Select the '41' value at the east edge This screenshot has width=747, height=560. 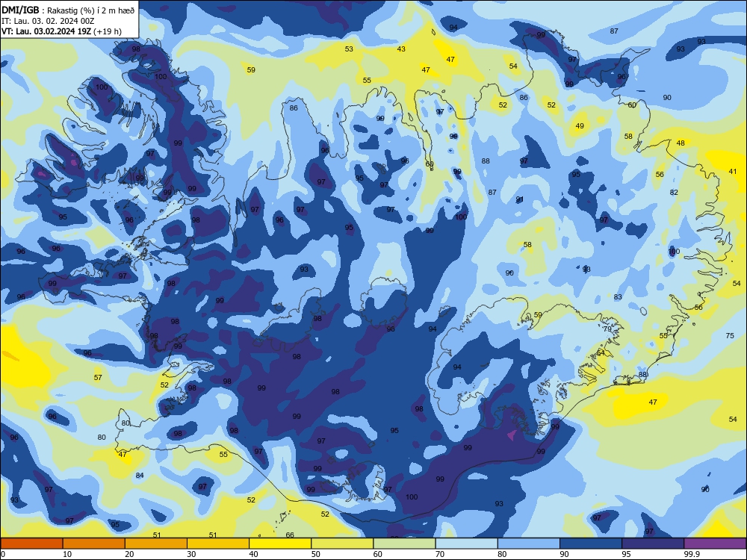733,172
